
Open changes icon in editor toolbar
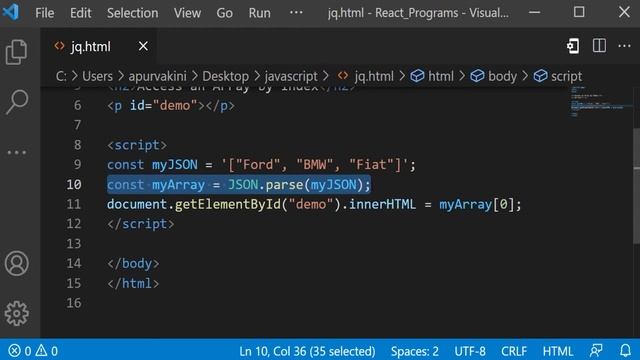(x=573, y=46)
